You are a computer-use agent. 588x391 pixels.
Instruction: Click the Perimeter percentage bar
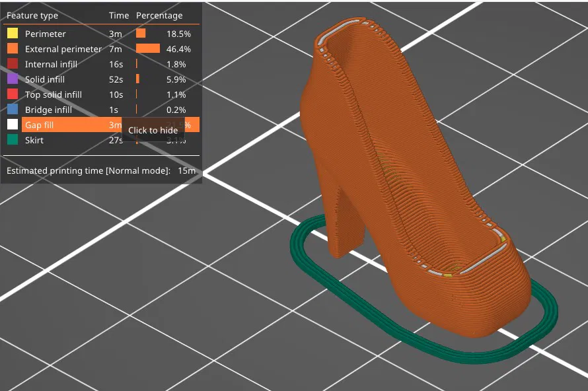(141, 33)
